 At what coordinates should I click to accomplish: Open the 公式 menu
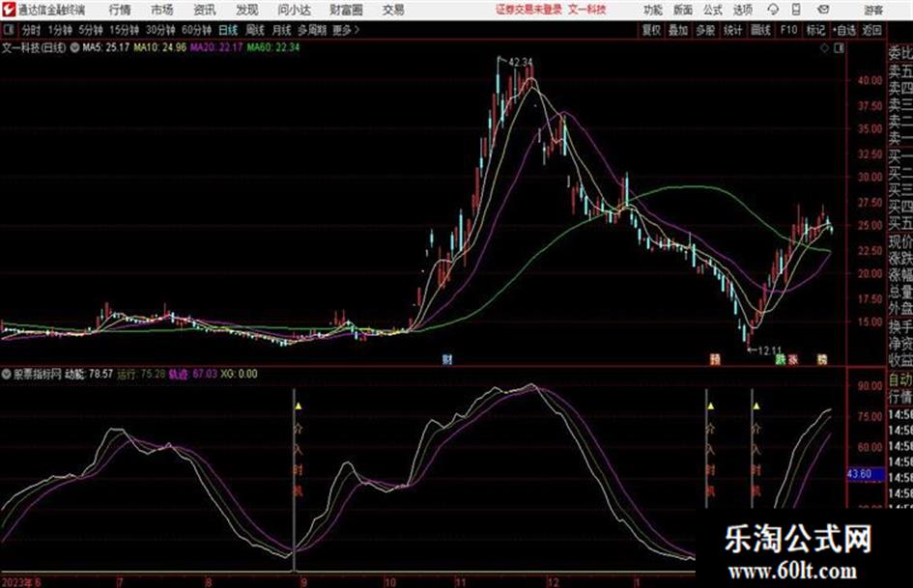713,10
